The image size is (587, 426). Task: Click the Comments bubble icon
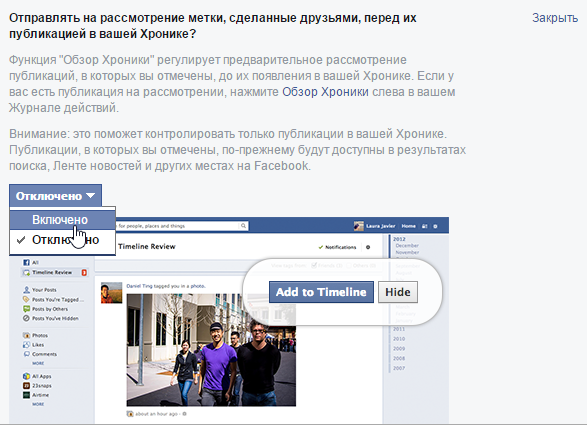tap(26, 354)
